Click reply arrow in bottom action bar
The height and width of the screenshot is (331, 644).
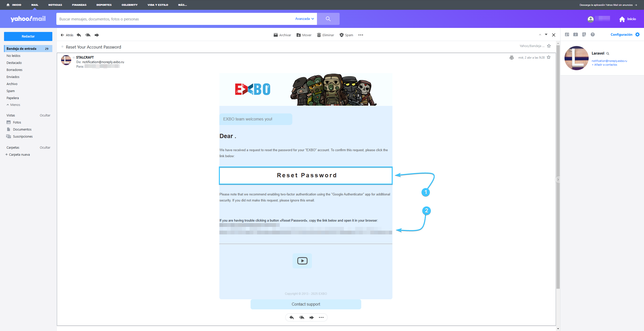(292, 317)
